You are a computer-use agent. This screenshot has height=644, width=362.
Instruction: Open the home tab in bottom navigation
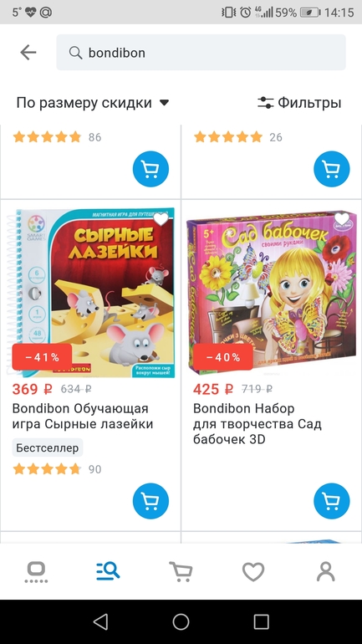36,572
